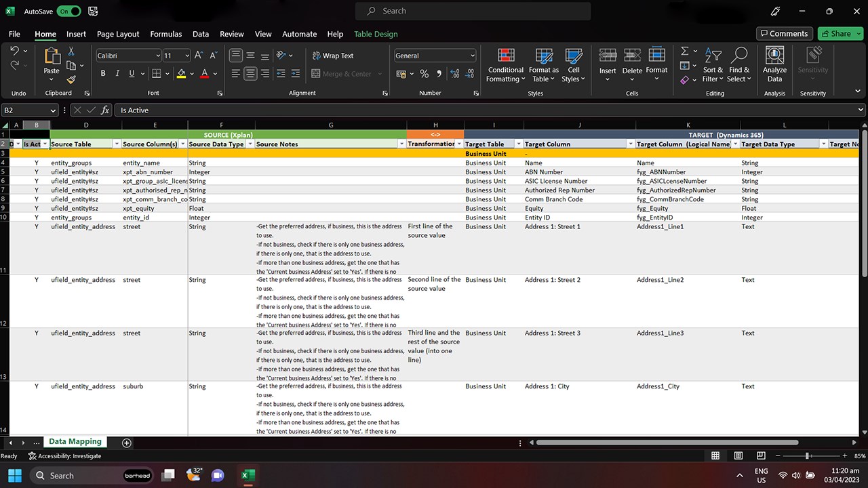Apply the yellow fill color
The image size is (868, 488).
[181, 73]
